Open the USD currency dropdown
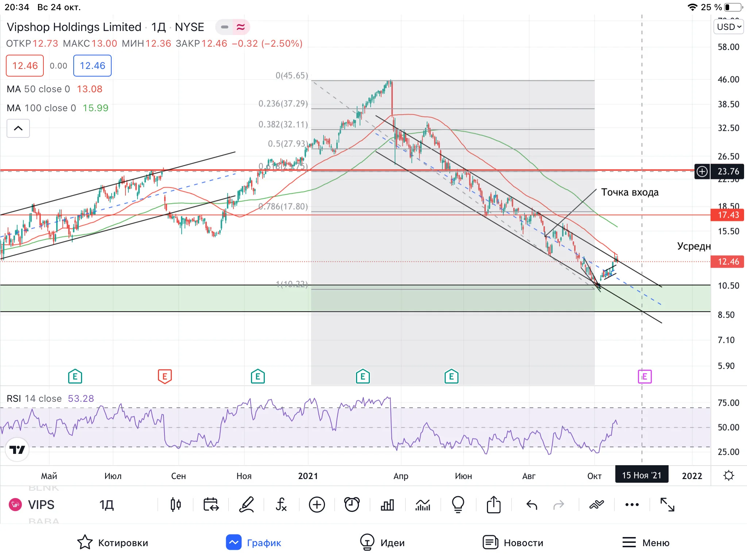The width and height of the screenshot is (747, 560). (x=728, y=27)
